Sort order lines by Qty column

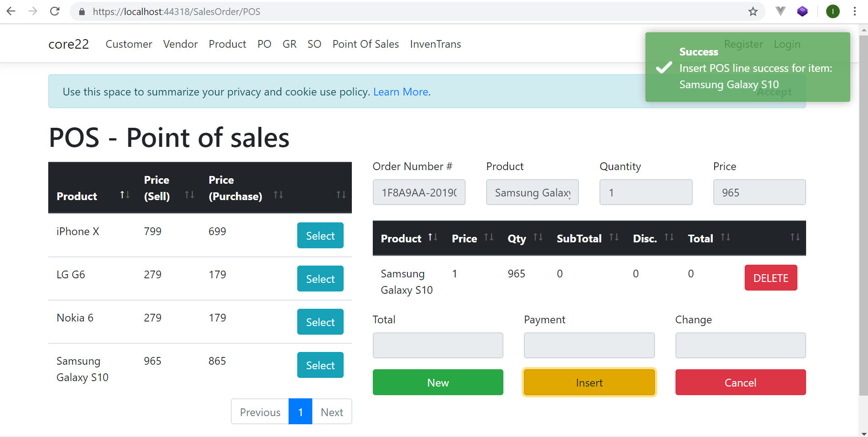click(524, 238)
